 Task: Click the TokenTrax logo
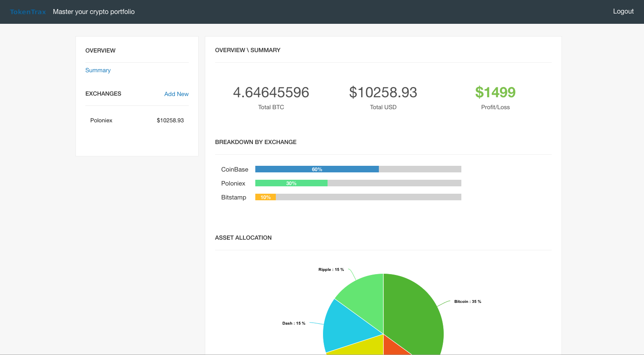tap(28, 12)
